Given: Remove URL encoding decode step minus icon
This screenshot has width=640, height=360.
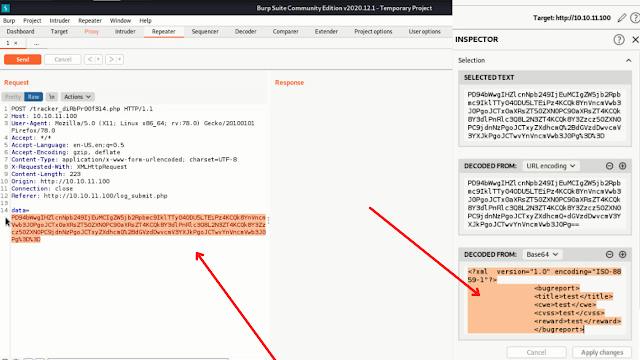Looking at the screenshot, I should pyautogui.click(x=609, y=166).
